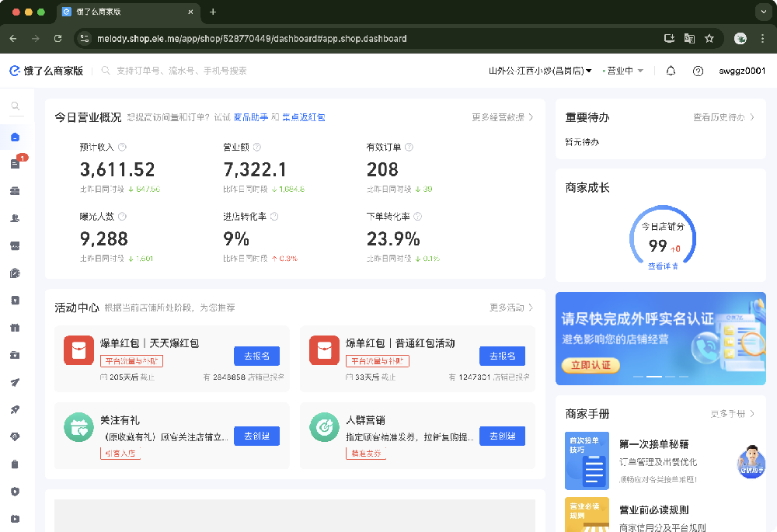Open help via the question mark icon

[698, 71]
